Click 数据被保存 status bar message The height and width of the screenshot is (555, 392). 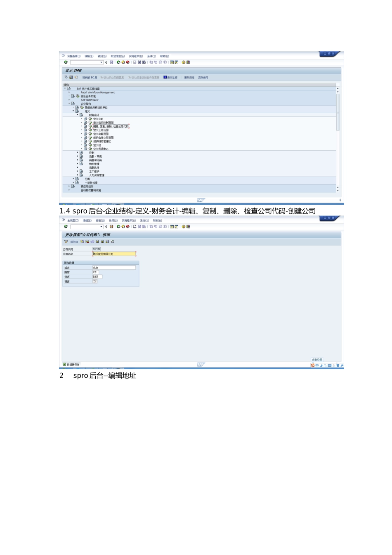[x=73, y=365]
